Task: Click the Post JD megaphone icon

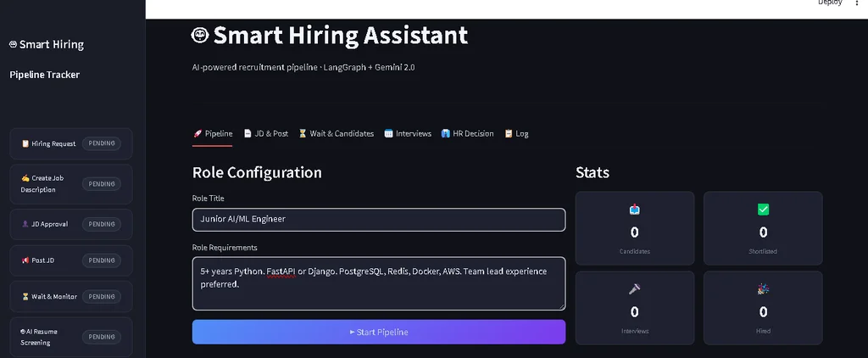Action: tap(25, 260)
